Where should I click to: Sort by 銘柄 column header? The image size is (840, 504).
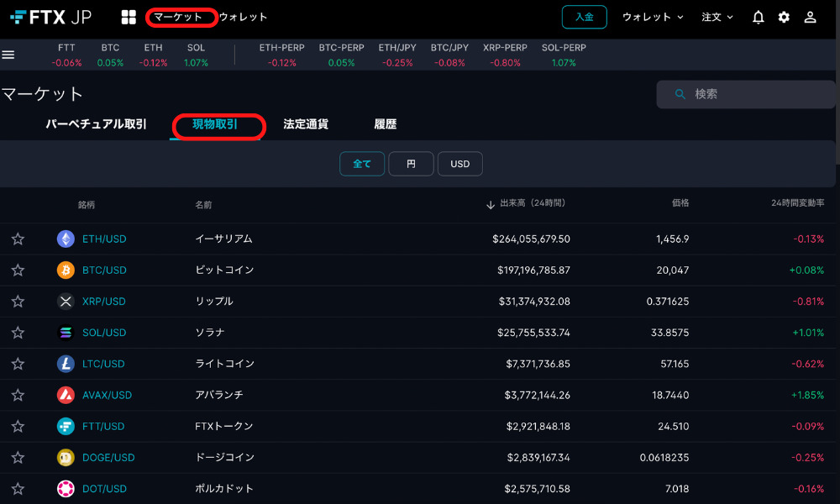87,205
